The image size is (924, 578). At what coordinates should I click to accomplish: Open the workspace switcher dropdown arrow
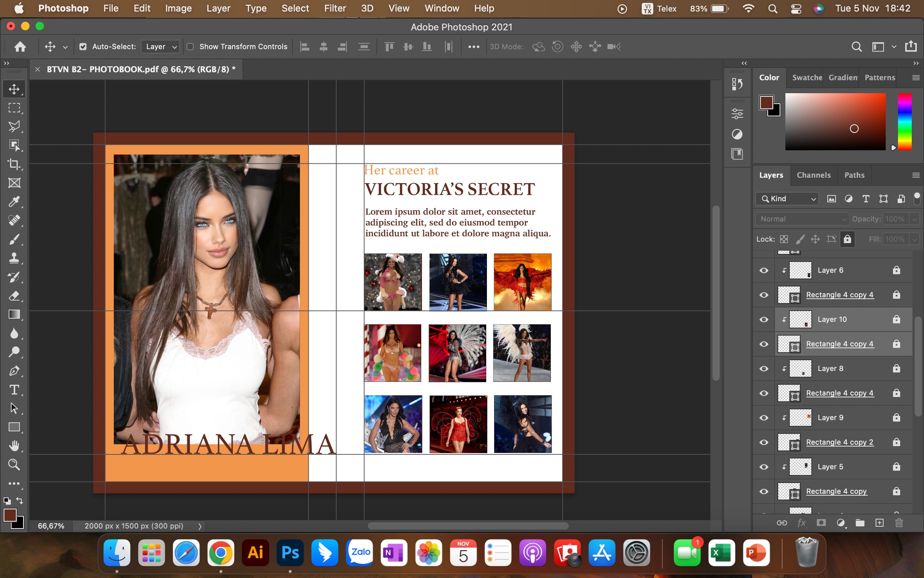tap(894, 47)
